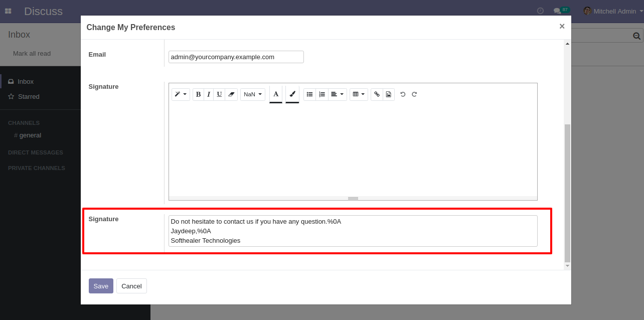The height and width of the screenshot is (320, 644).
Task: Open the activities clock icon
Action: (540, 11)
